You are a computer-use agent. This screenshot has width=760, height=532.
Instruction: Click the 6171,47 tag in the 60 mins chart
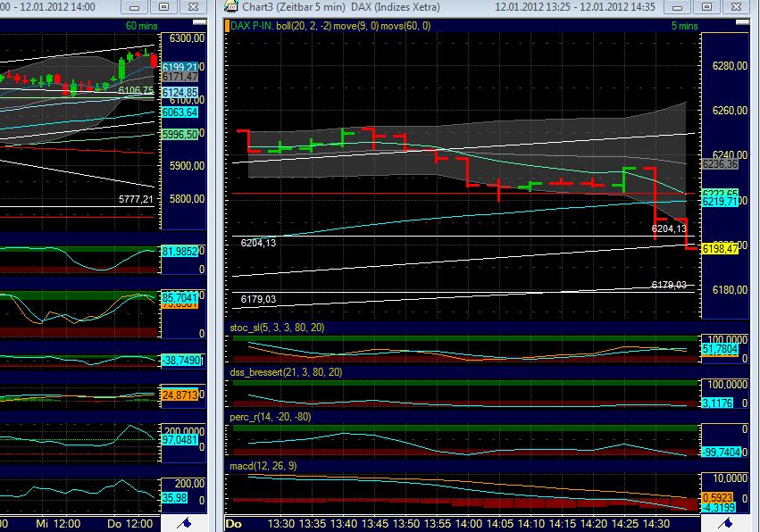(180, 77)
